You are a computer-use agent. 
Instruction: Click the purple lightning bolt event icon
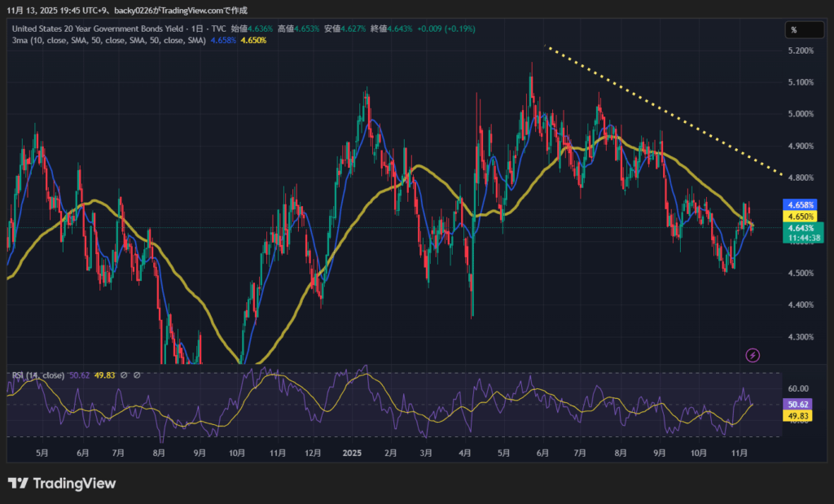pos(753,355)
